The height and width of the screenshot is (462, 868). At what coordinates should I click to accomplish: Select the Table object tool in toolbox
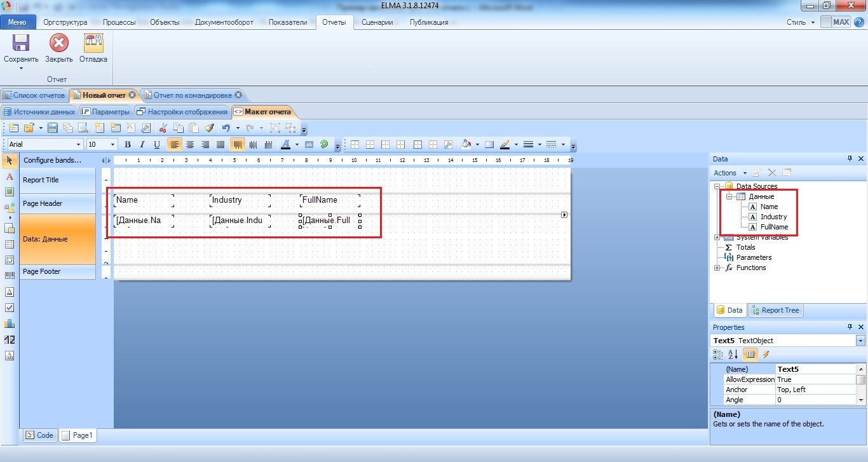coord(10,244)
